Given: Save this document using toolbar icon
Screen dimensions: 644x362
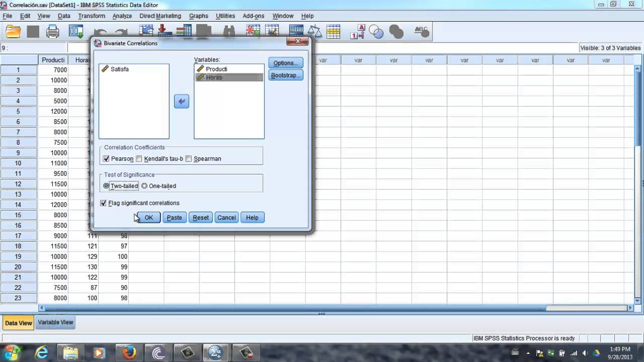Looking at the screenshot, I should (33, 32).
